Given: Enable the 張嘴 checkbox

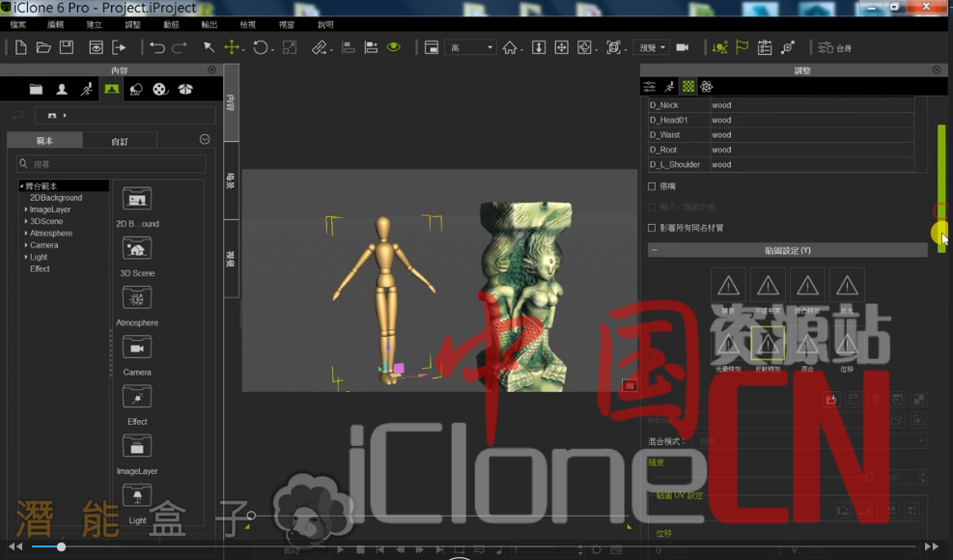Looking at the screenshot, I should (x=652, y=186).
